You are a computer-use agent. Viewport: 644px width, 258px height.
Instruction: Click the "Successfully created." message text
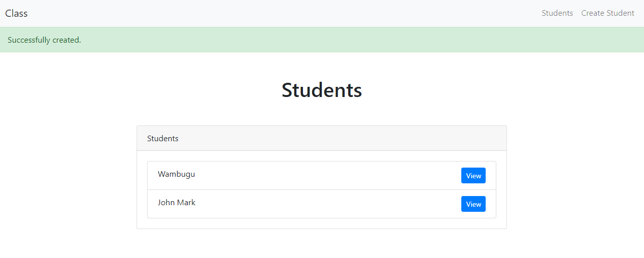click(44, 40)
